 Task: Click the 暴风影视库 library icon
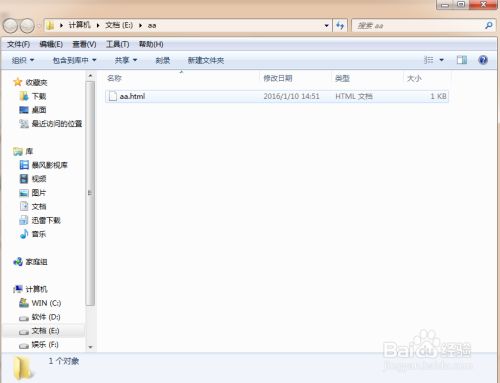coord(24,165)
